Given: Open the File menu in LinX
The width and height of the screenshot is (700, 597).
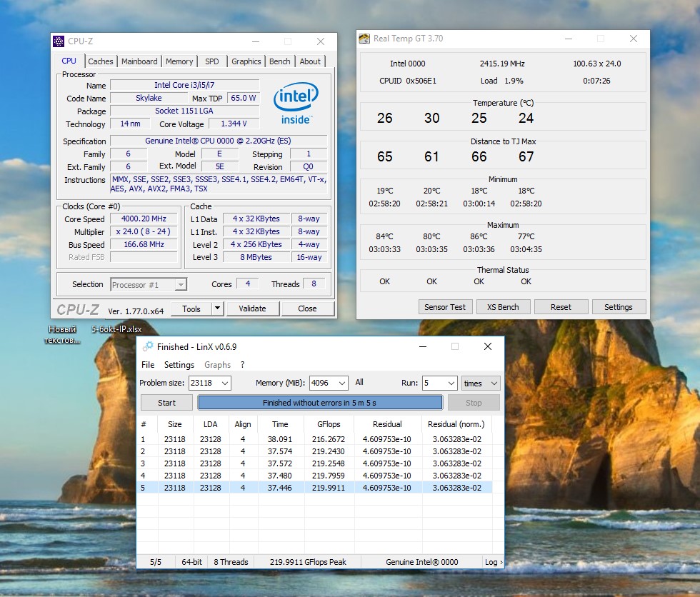Looking at the screenshot, I should pyautogui.click(x=148, y=365).
